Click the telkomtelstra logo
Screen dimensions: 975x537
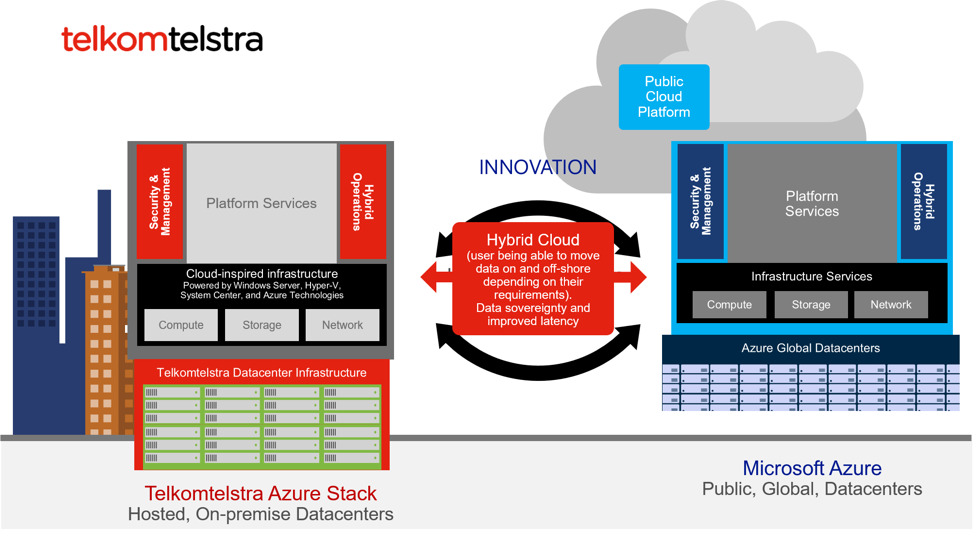(x=162, y=39)
